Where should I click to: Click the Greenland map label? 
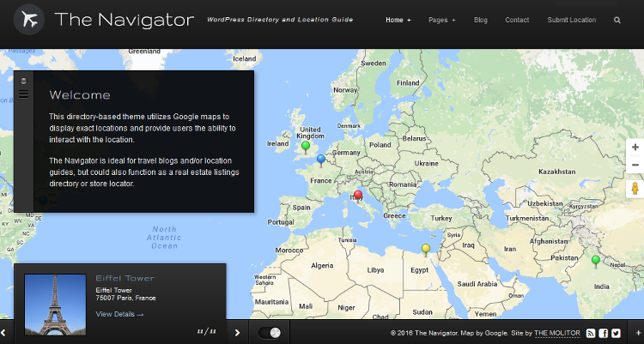click(144, 51)
